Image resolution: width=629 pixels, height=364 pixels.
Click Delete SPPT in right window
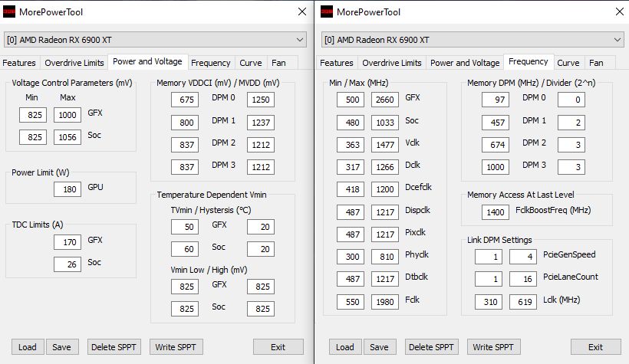pyautogui.click(x=432, y=347)
